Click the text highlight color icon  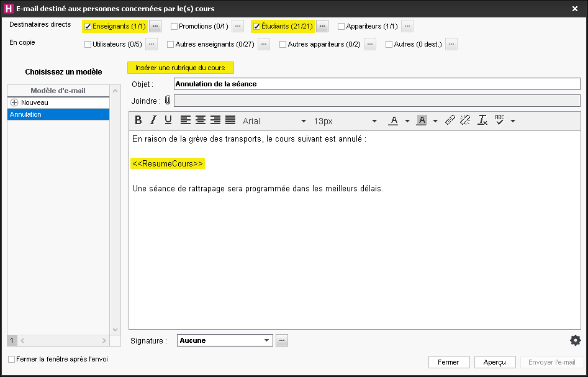[x=422, y=120]
